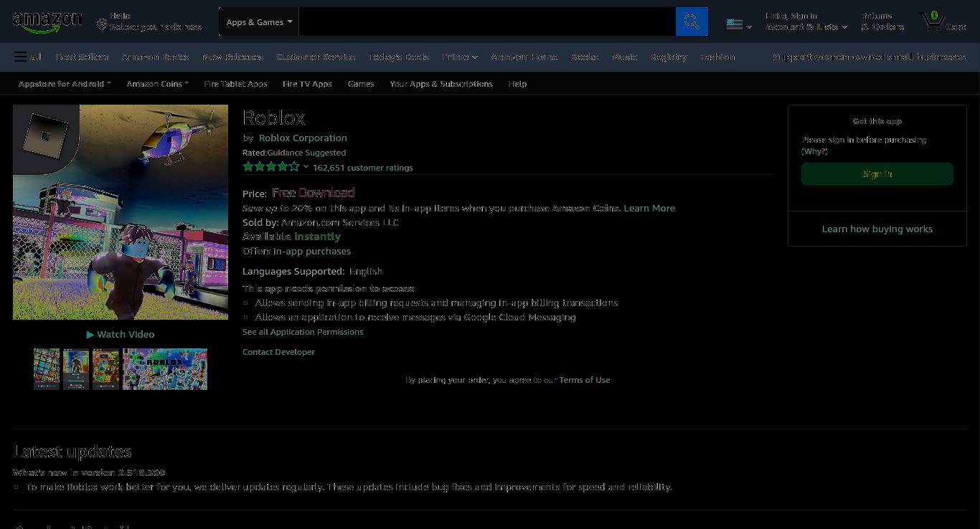Switch to Games tab
This screenshot has width=980, height=529.
click(361, 84)
